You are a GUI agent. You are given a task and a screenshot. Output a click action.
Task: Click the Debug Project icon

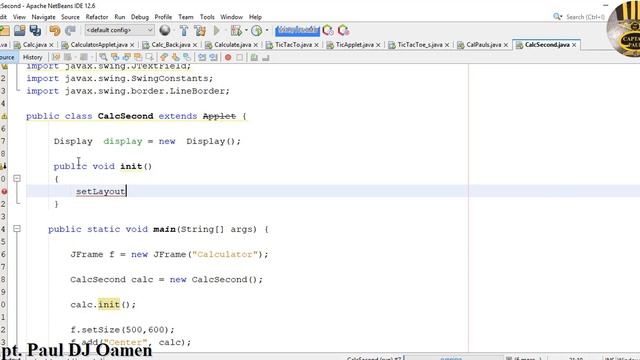tap(236, 30)
